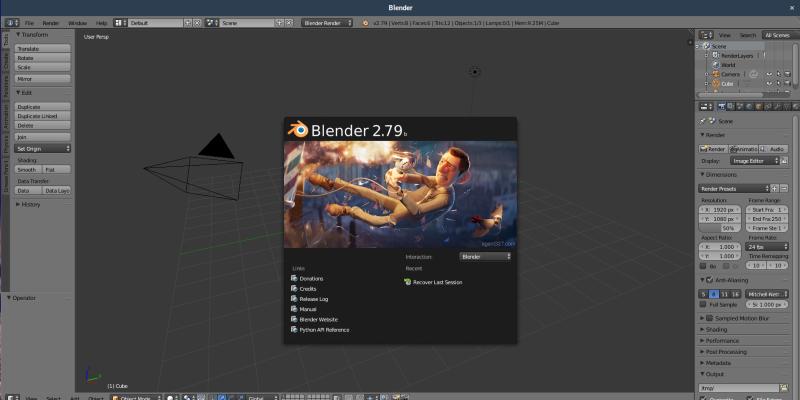800x400 pixels.
Task: Click the Blender logo in the splash screen
Action: tap(298, 130)
